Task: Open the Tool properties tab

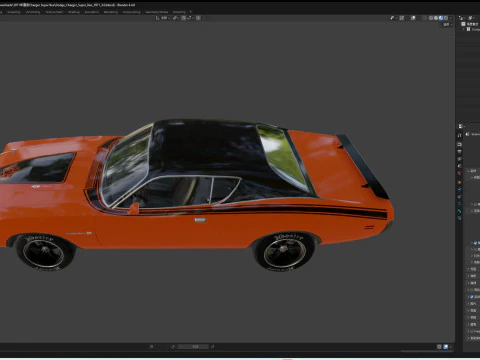Action: (459, 135)
